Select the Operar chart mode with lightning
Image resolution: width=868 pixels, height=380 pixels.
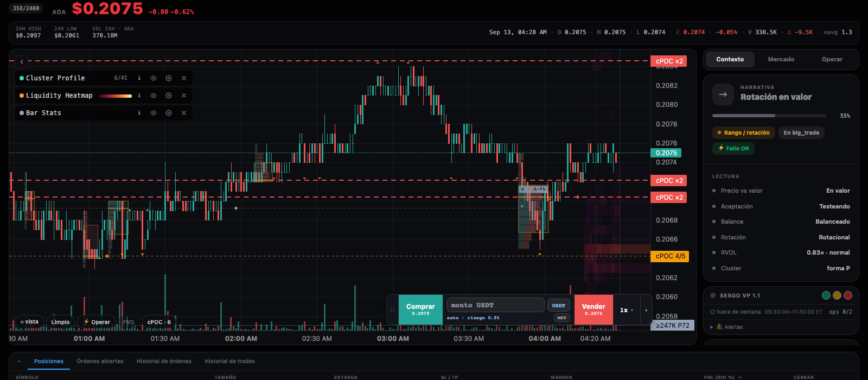97,322
